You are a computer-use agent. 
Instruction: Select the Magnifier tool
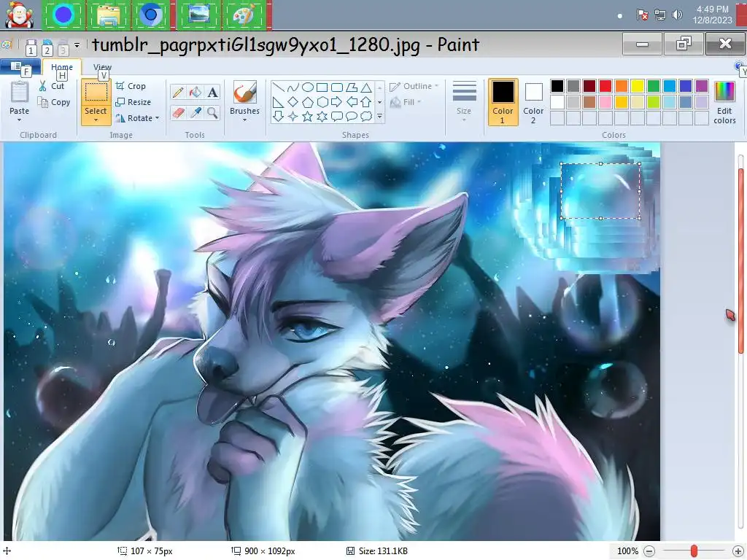click(x=212, y=113)
